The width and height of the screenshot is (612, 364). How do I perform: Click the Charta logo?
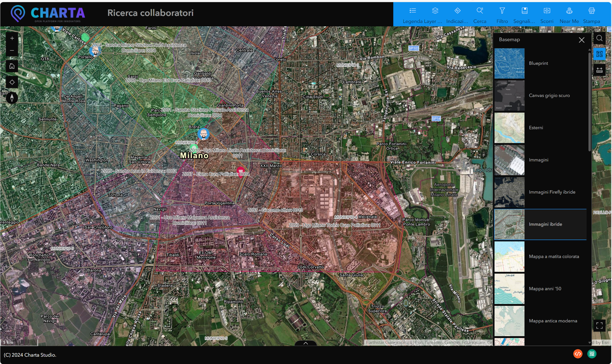48,14
